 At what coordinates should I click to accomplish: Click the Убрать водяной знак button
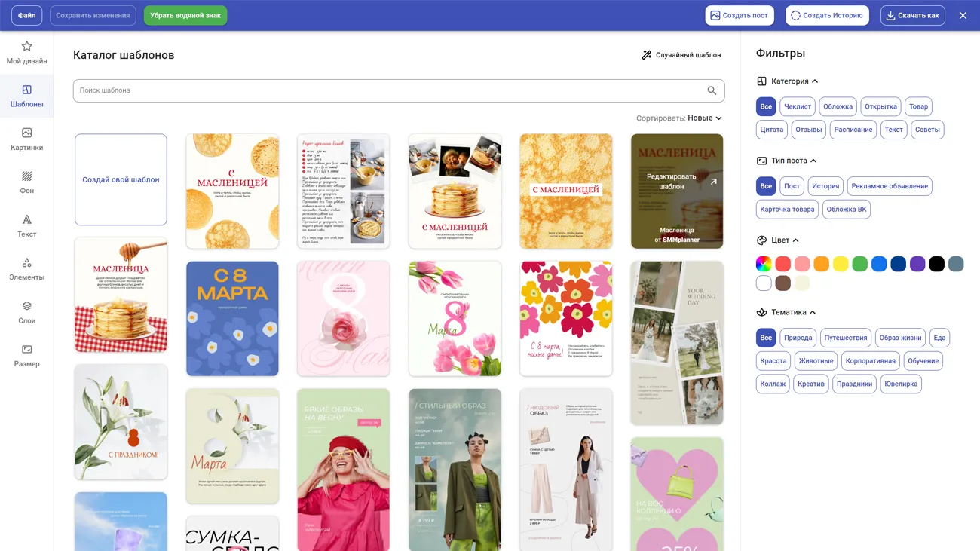click(x=185, y=15)
